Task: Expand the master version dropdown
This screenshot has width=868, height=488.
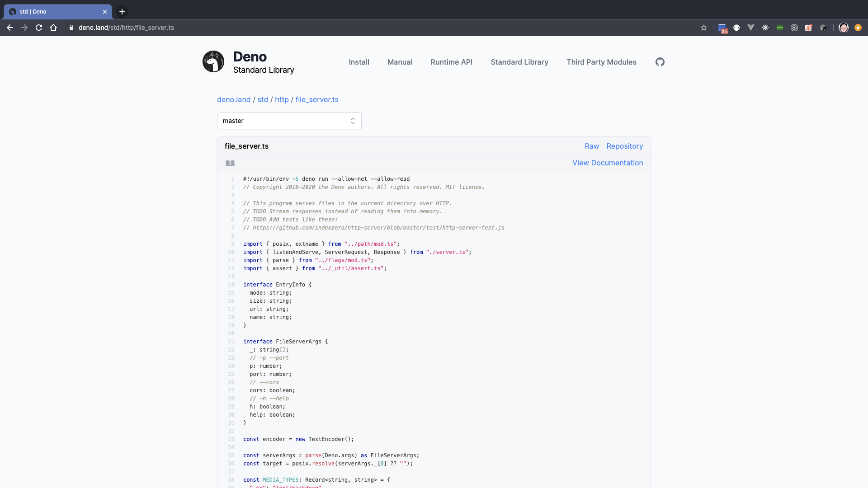Action: 289,121
